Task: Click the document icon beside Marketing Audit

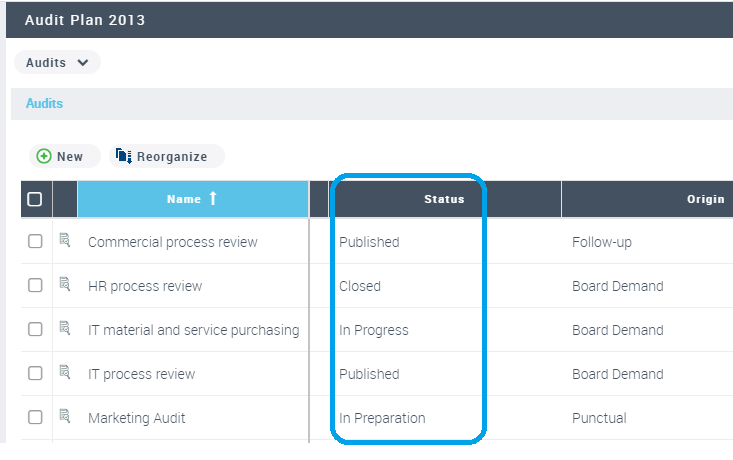Action: pyautogui.click(x=65, y=417)
